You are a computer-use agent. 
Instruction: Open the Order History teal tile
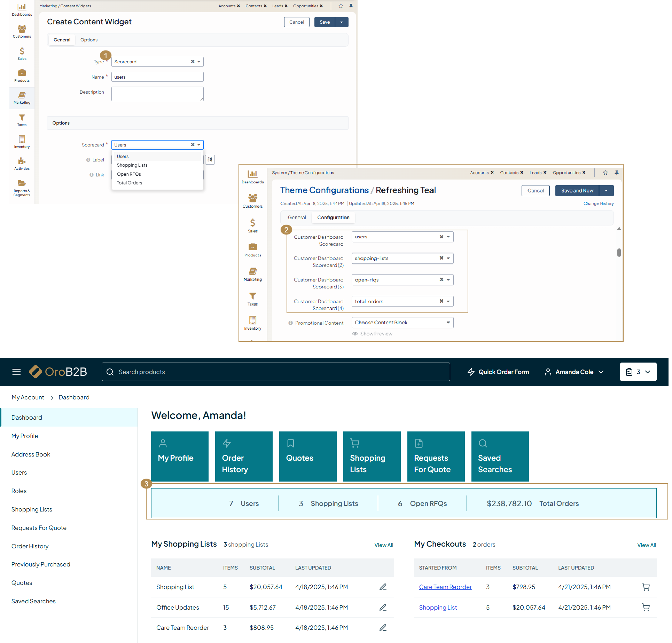coord(244,457)
